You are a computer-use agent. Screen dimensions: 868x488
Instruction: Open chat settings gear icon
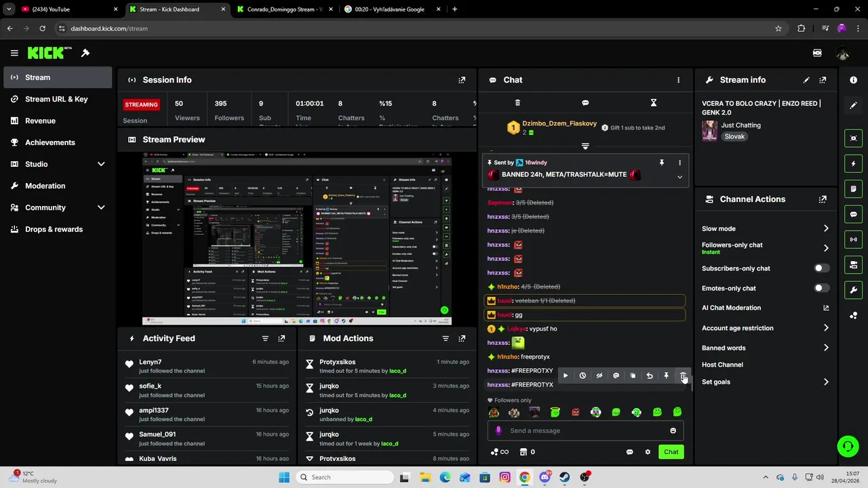(648, 452)
